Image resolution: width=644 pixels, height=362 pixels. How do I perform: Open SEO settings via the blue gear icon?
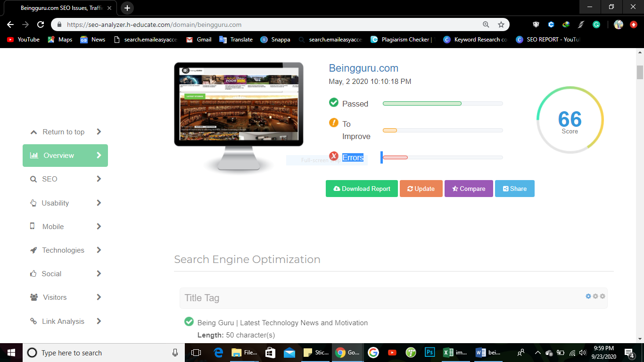coord(588,296)
